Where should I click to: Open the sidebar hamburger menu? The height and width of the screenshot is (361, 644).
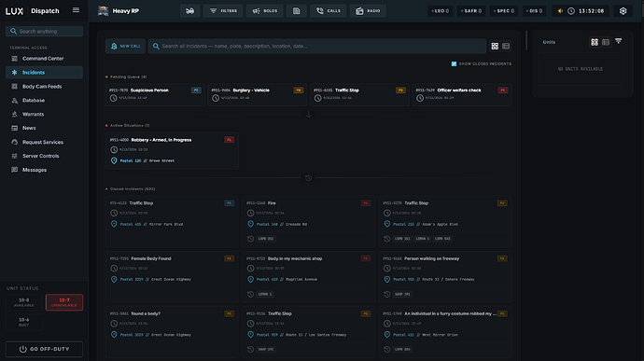[x=76, y=10]
